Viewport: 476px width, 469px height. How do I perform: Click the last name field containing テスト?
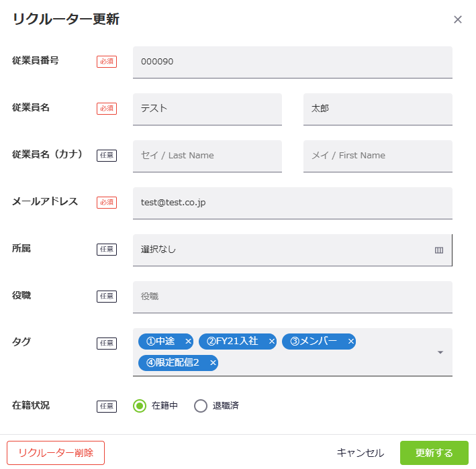(207, 109)
